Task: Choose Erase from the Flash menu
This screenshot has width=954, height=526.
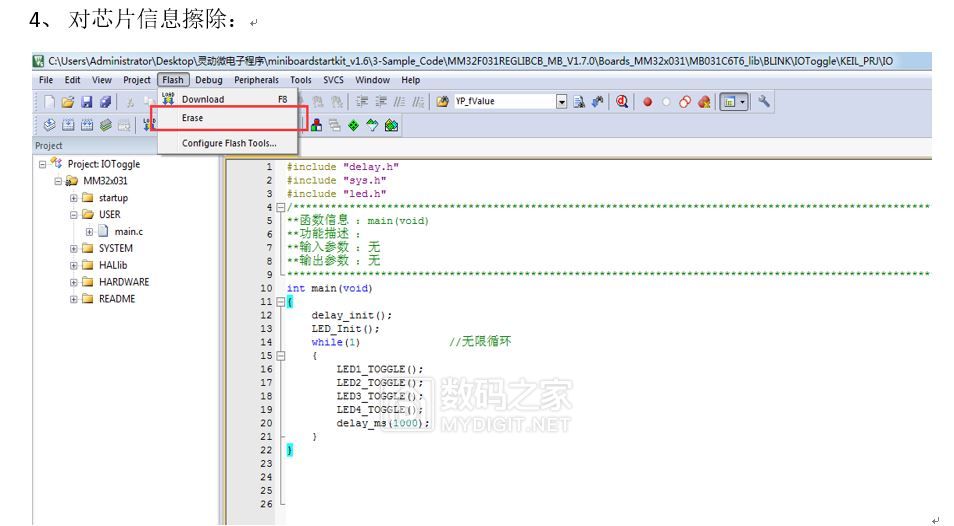Action: point(192,118)
